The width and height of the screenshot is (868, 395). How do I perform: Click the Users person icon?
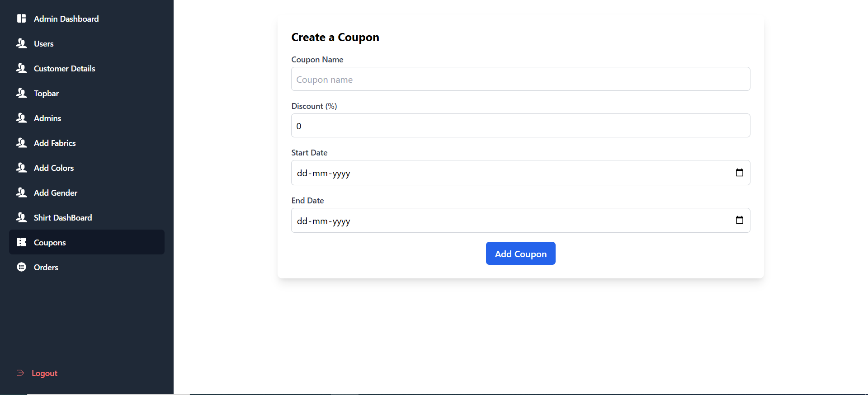21,43
